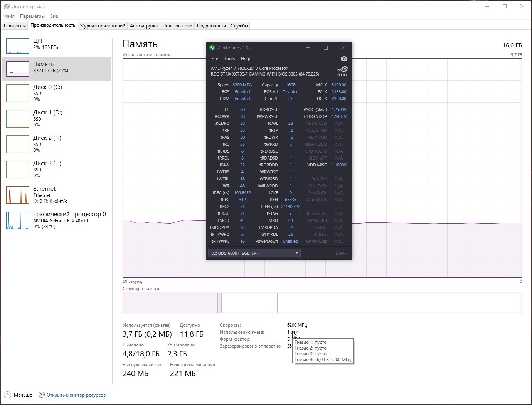This screenshot has height=405, width=532.
Task: Click the AMD Ryzen 7 7800X3D processor text
Action: coord(249,68)
